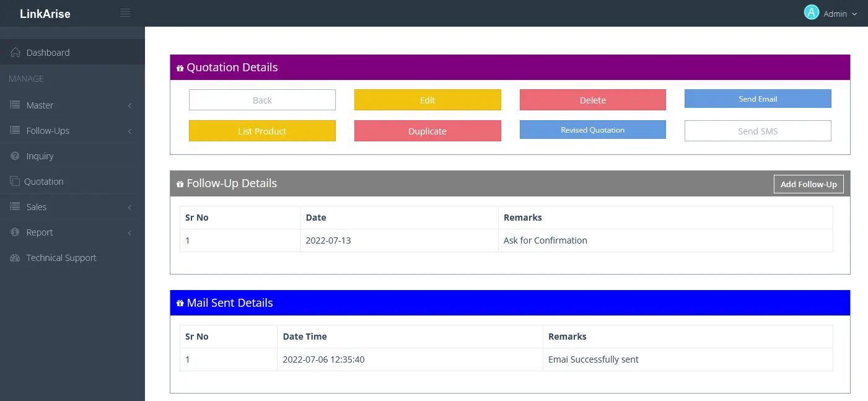Image resolution: width=868 pixels, height=401 pixels.
Task: Click the Revised Quotation button
Action: (593, 130)
